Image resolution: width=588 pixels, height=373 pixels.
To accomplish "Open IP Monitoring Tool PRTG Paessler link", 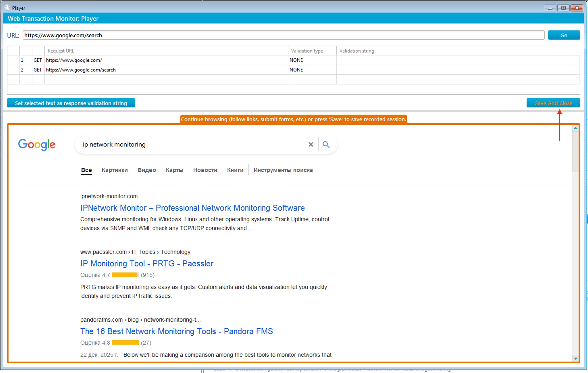I will coord(147,263).
